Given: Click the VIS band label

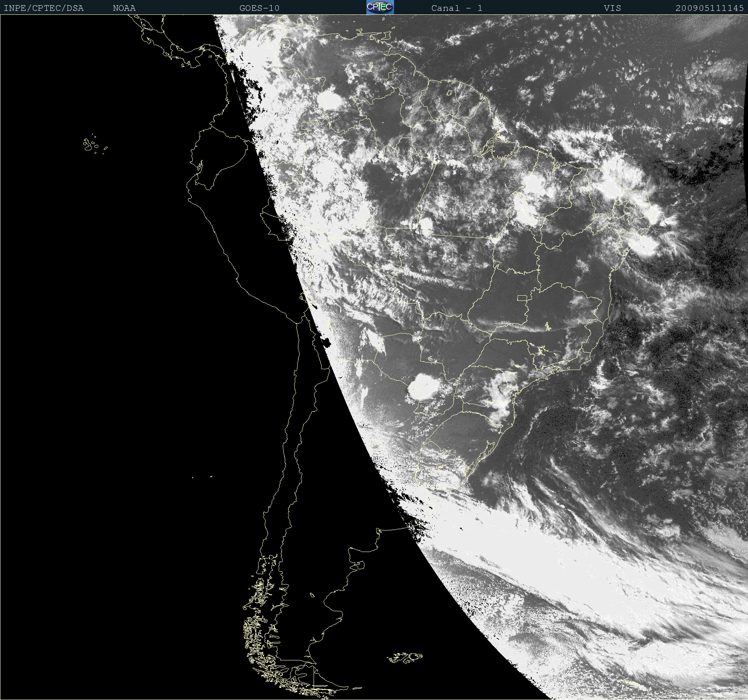Looking at the screenshot, I should click(x=612, y=8).
